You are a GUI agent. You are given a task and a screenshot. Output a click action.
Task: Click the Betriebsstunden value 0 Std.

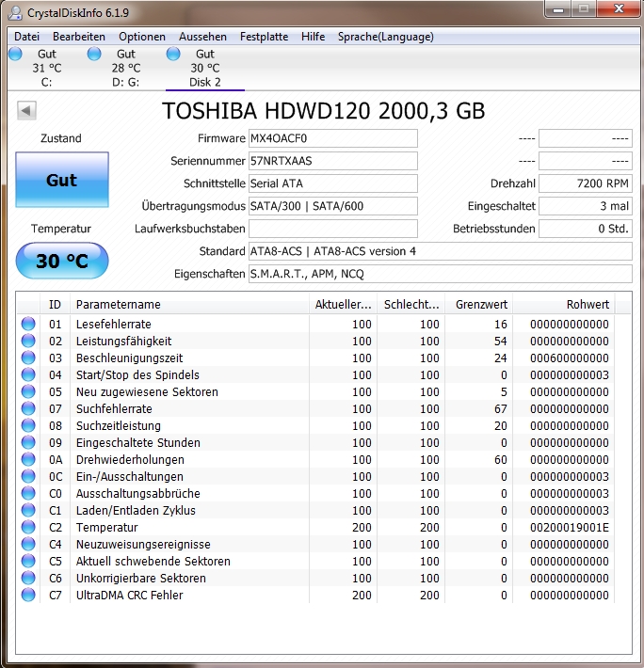(586, 229)
